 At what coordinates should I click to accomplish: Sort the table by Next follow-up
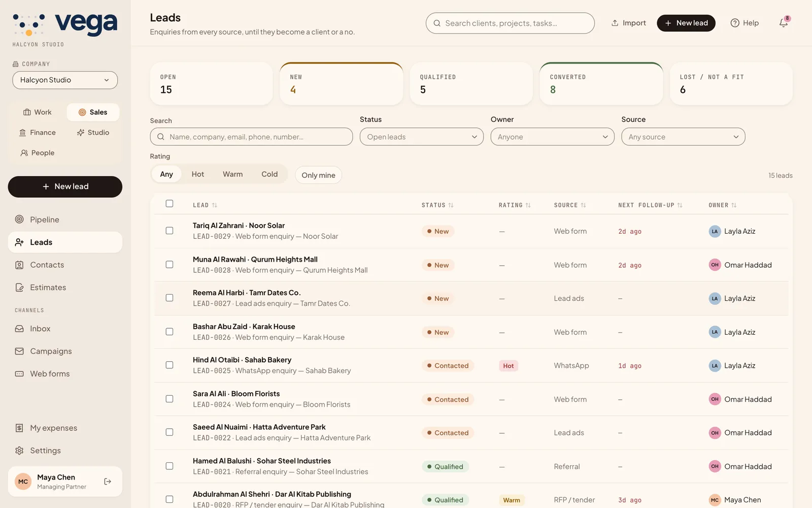coord(650,205)
